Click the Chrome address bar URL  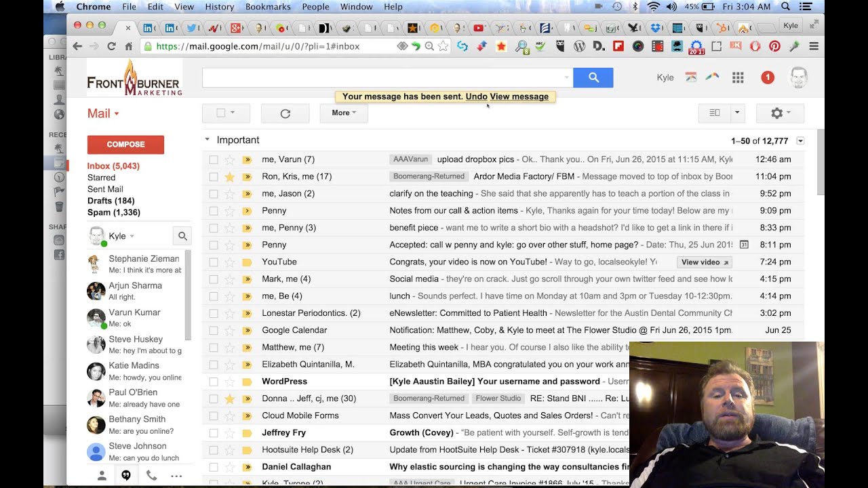click(x=258, y=46)
